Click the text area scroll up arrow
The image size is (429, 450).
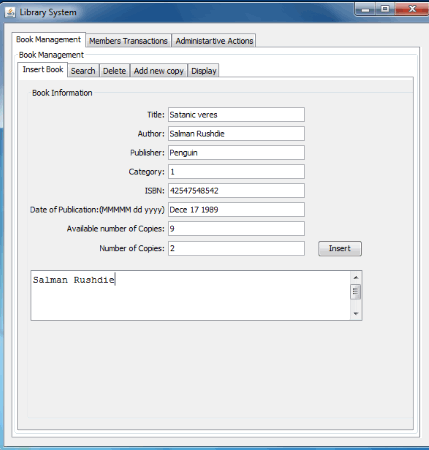coord(356,278)
